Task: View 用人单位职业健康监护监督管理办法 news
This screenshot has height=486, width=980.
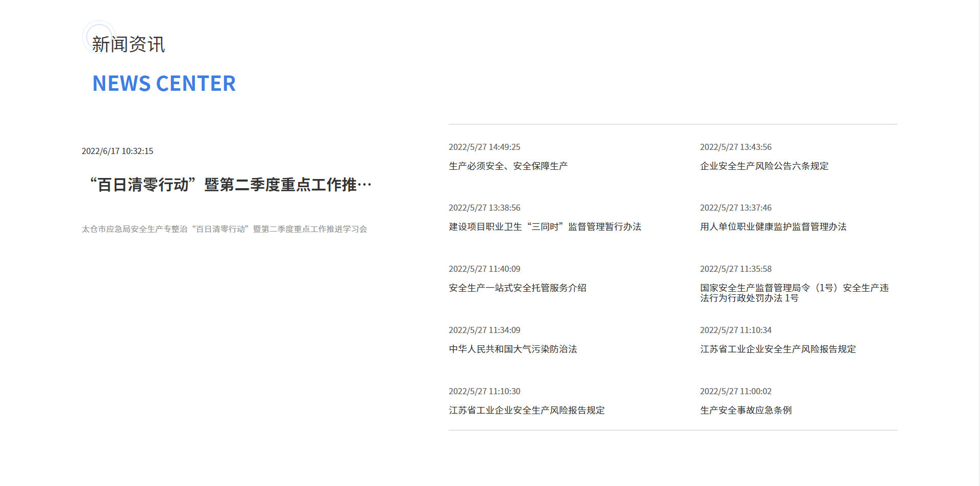Action: tap(773, 226)
